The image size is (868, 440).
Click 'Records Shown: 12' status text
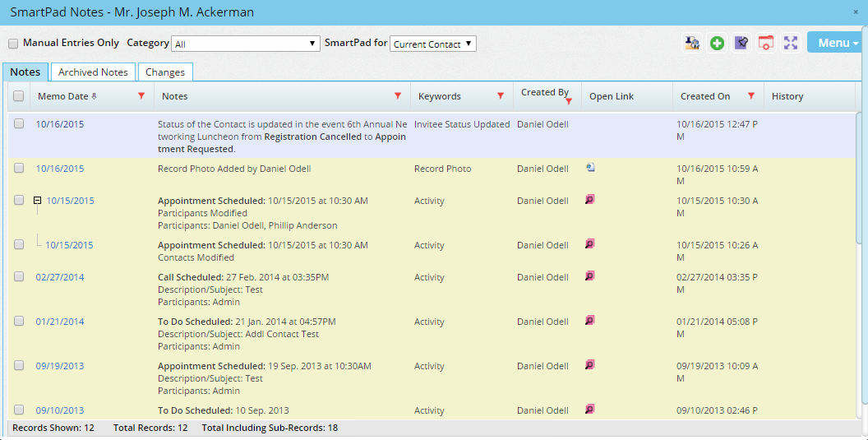(x=53, y=428)
